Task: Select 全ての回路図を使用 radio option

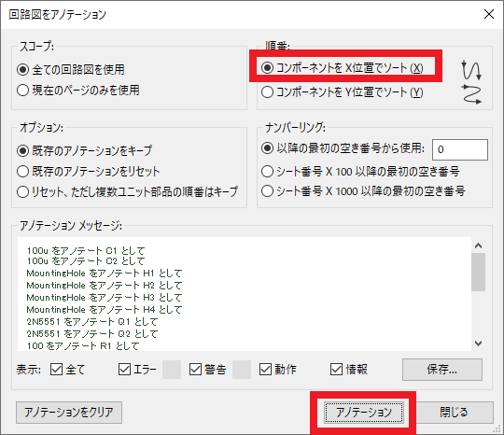Action: [71, 70]
